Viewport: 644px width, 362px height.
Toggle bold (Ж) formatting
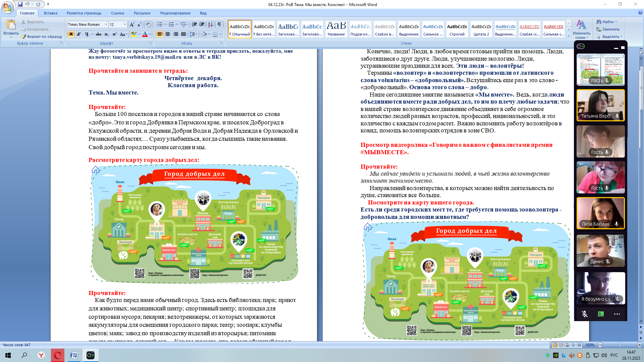pyautogui.click(x=71, y=34)
